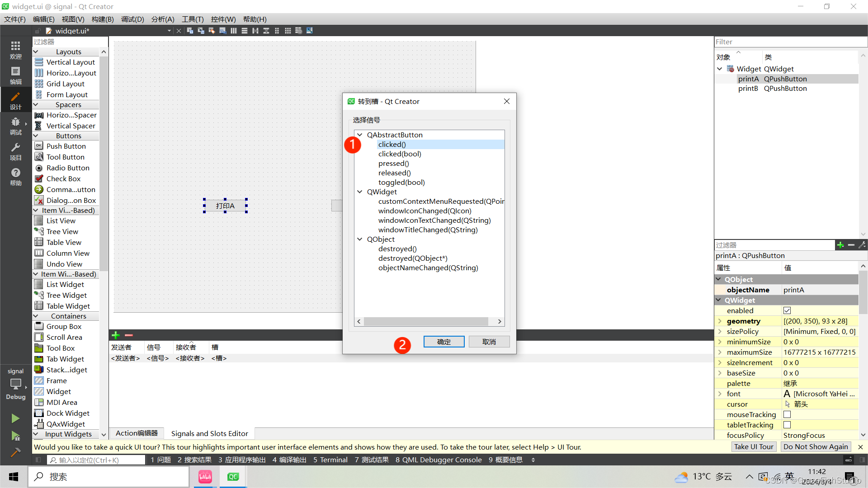Image resolution: width=868 pixels, height=488 pixels.
Task: Collapse the Containers widget category
Action: point(36,316)
